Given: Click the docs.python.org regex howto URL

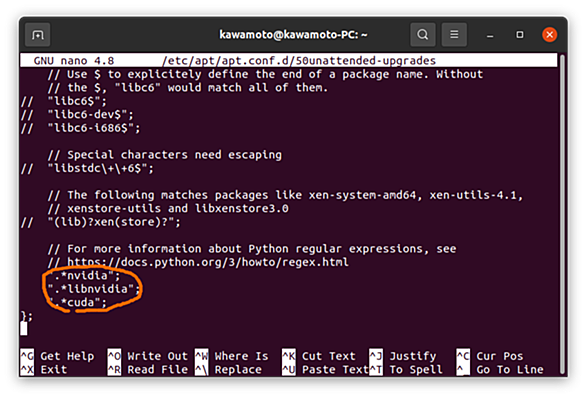Looking at the screenshot, I should pyautogui.click(x=208, y=262).
